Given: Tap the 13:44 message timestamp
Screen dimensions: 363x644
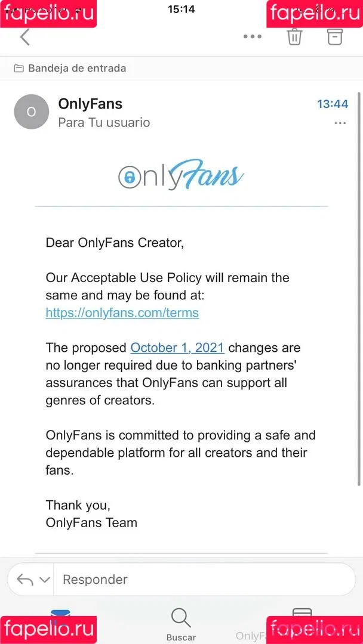Looking at the screenshot, I should coord(333,104).
